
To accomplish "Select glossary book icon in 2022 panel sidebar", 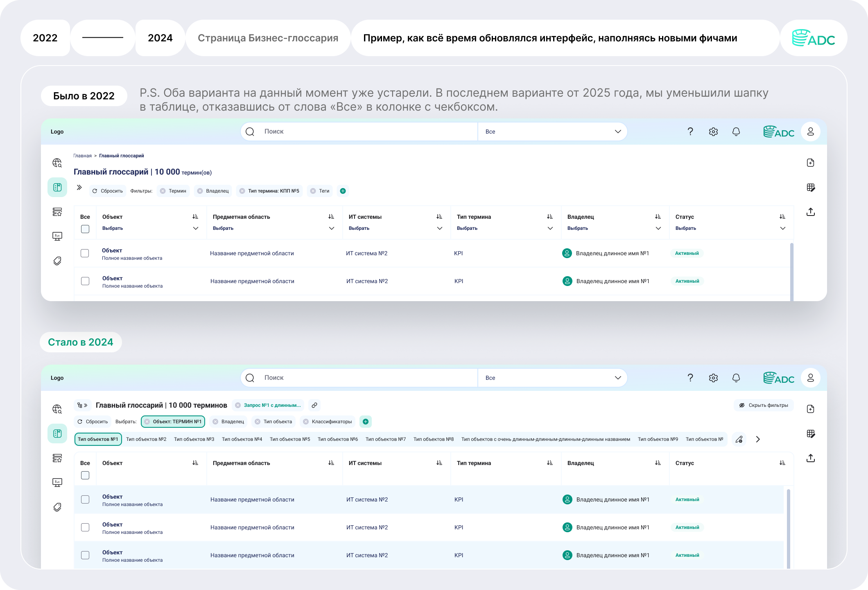I will (x=57, y=187).
